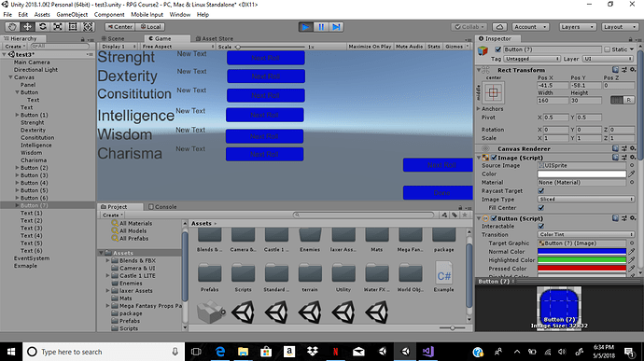Screen dimensions: 644x361
Task: Toggle Button Script enabled checkbox
Action: tap(494, 218)
